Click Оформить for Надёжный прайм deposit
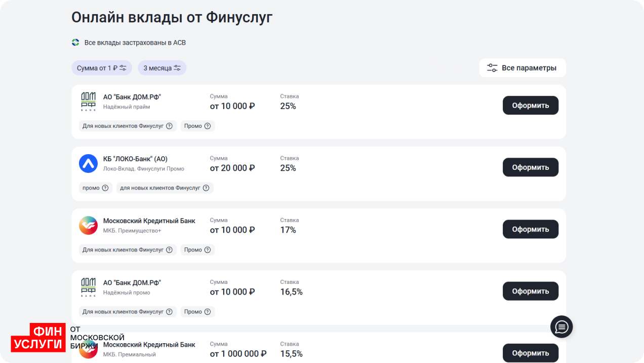644x363 pixels. coord(531,105)
